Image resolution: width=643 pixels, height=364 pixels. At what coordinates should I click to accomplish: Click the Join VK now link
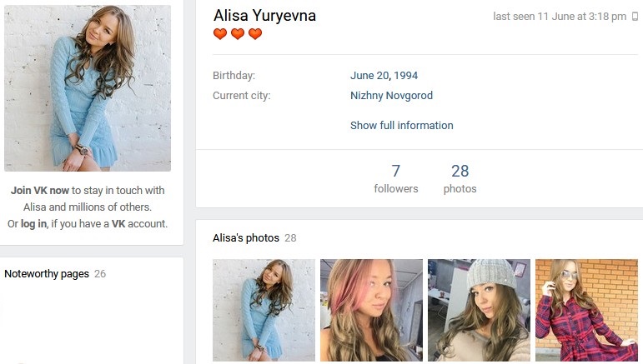point(40,191)
